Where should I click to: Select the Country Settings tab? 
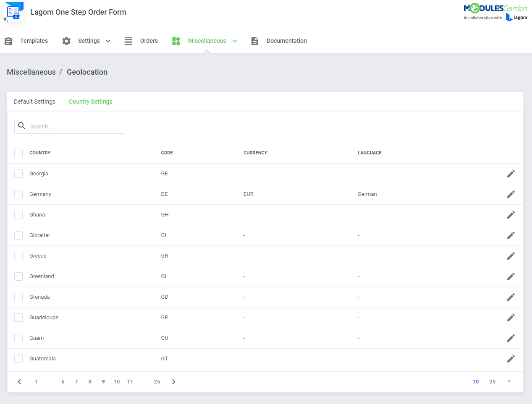(x=91, y=102)
